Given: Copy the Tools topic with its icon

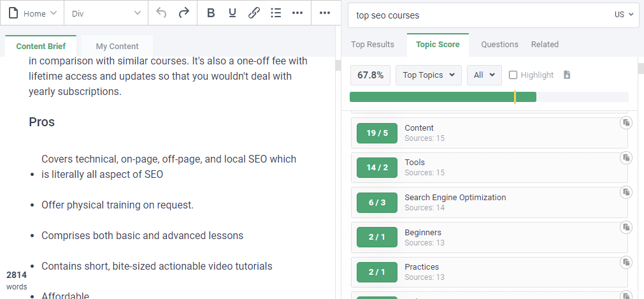Looking at the screenshot, I should (626, 157).
